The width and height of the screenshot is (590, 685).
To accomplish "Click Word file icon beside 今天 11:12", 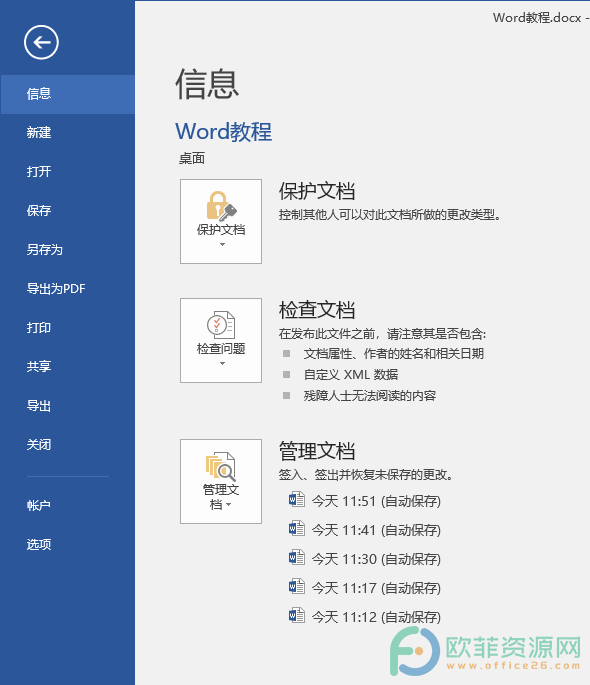I will (x=297, y=616).
